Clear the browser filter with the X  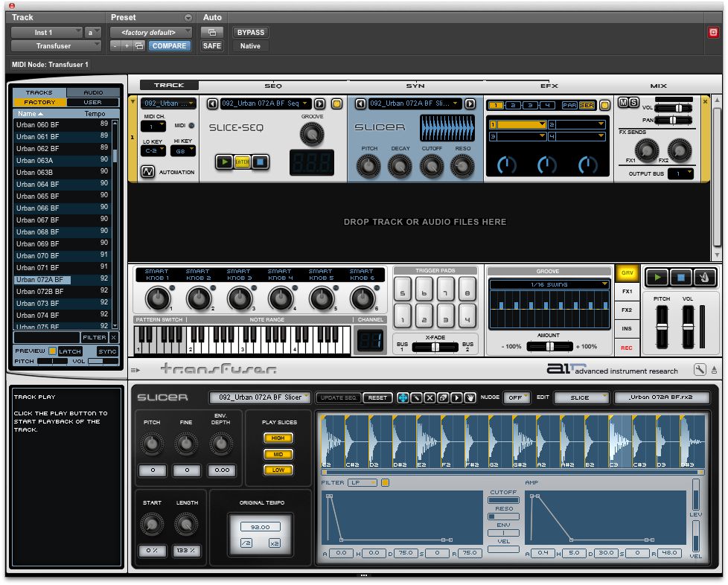click(114, 338)
